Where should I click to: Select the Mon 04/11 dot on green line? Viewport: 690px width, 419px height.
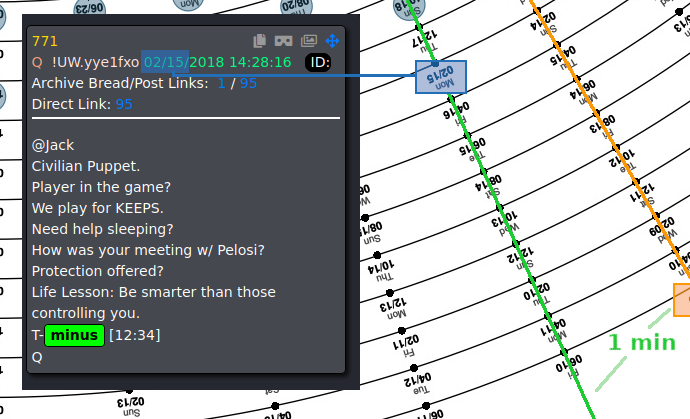click(548, 316)
